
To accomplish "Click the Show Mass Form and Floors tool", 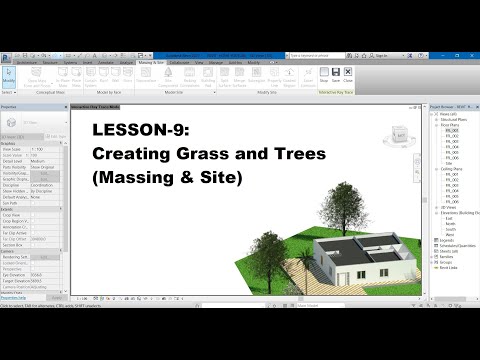I will pyautogui.click(x=37, y=77).
